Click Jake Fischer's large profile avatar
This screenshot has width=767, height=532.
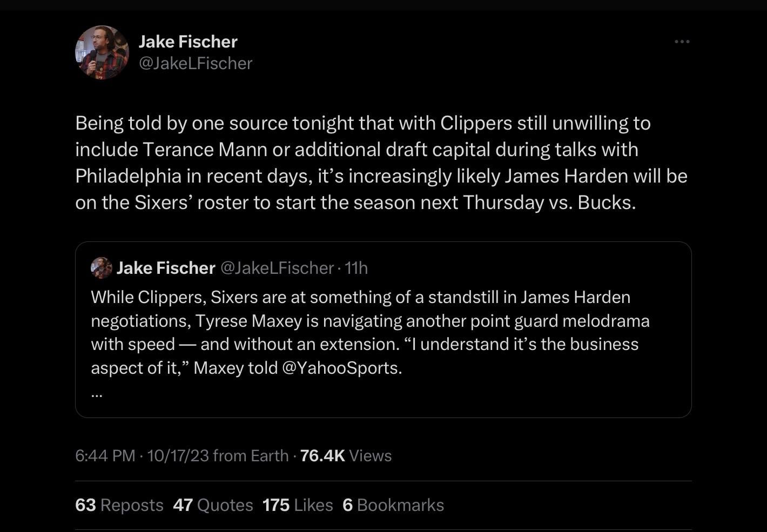point(102,52)
